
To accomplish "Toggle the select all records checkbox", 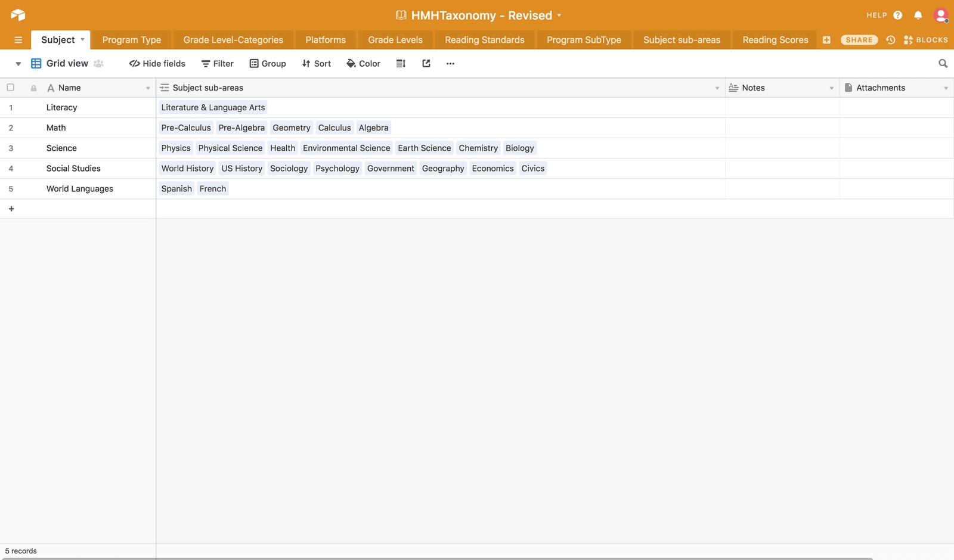I will pyautogui.click(x=11, y=88).
